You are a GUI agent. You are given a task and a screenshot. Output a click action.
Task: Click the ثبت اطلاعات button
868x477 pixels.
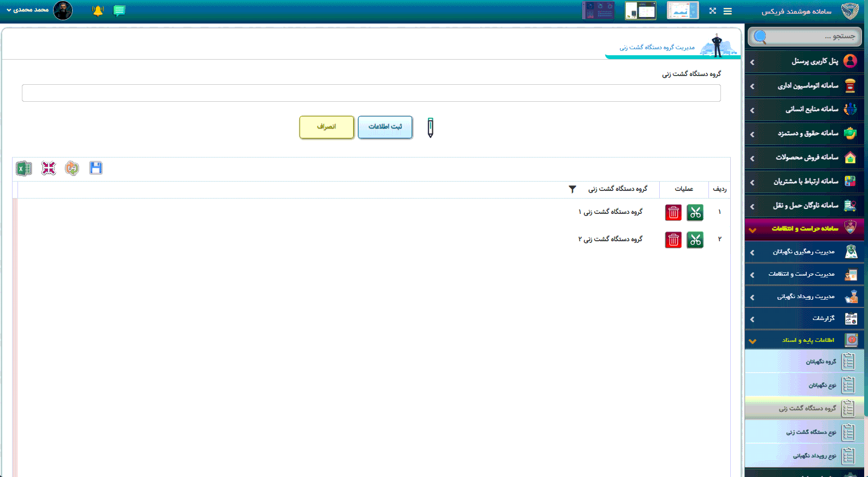[x=385, y=127]
